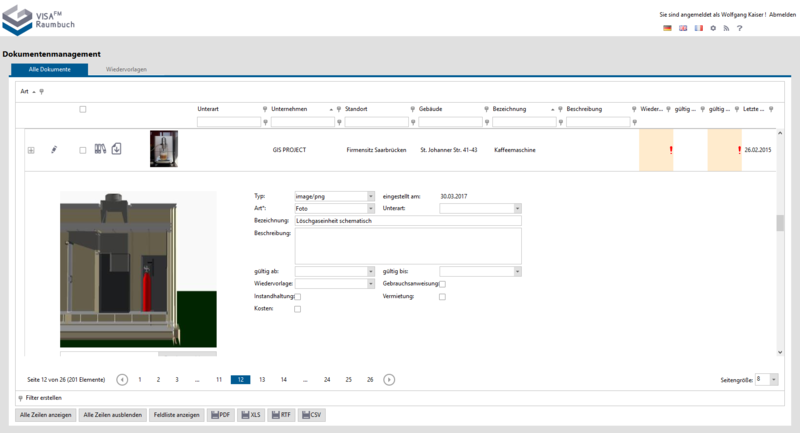The height and width of the screenshot is (433, 800).
Task: Toggle the Unternehmen column sort arrow
Action: tap(331, 110)
